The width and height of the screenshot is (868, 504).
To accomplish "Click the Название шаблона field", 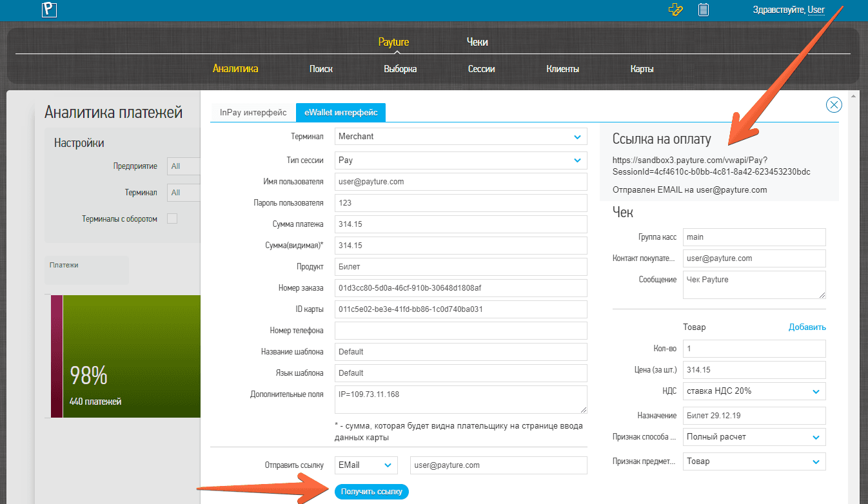I will click(461, 352).
